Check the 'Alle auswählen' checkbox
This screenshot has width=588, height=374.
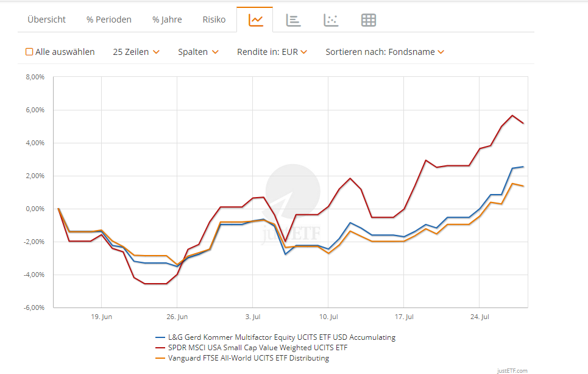pos(29,52)
